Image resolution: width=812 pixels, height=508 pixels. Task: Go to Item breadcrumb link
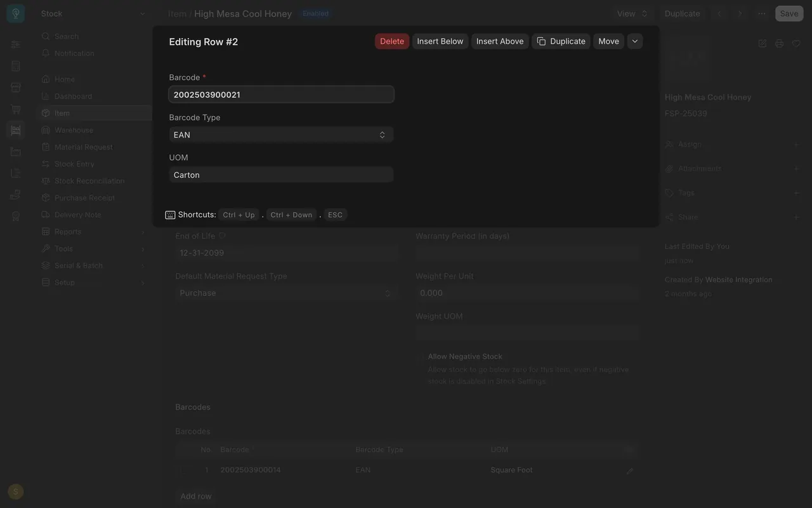coord(177,13)
